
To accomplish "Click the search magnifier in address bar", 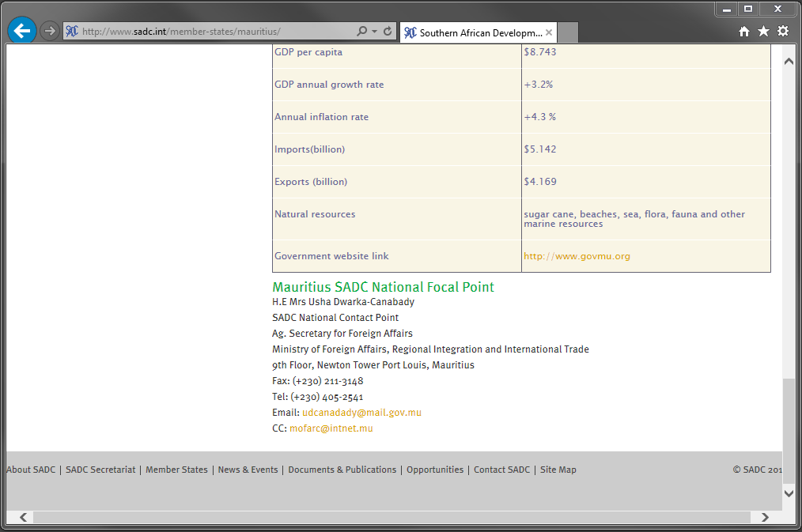I will pyautogui.click(x=361, y=31).
